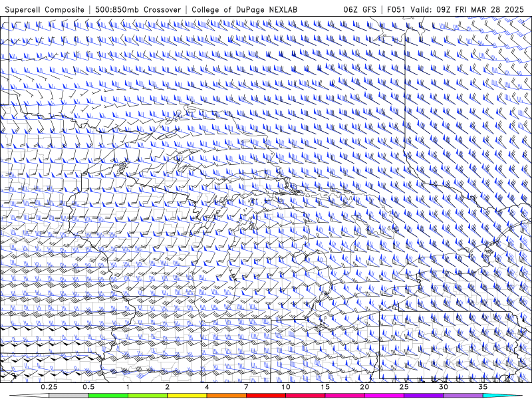The height and width of the screenshot is (399, 532).
Task: Click the colorbar label 30
Action: pyautogui.click(x=444, y=387)
